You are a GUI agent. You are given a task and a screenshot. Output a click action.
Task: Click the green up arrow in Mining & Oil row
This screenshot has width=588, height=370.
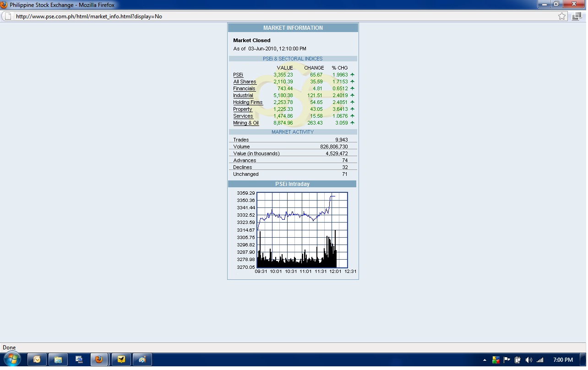[352, 123]
